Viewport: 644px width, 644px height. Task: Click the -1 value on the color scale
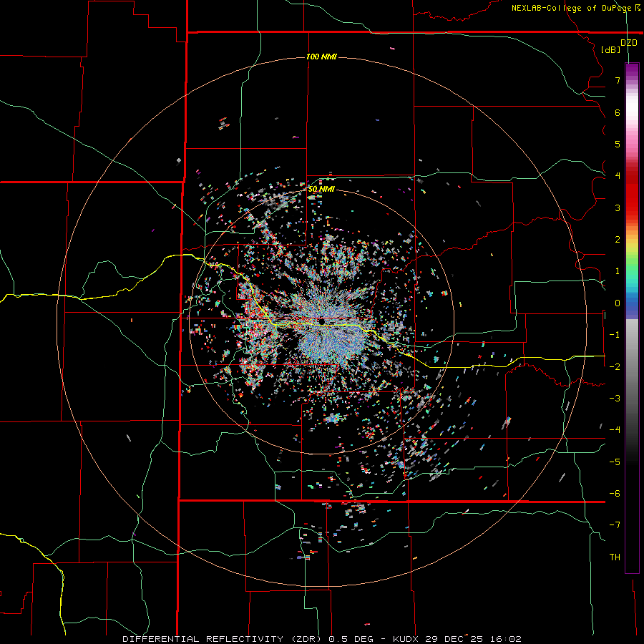click(x=615, y=335)
